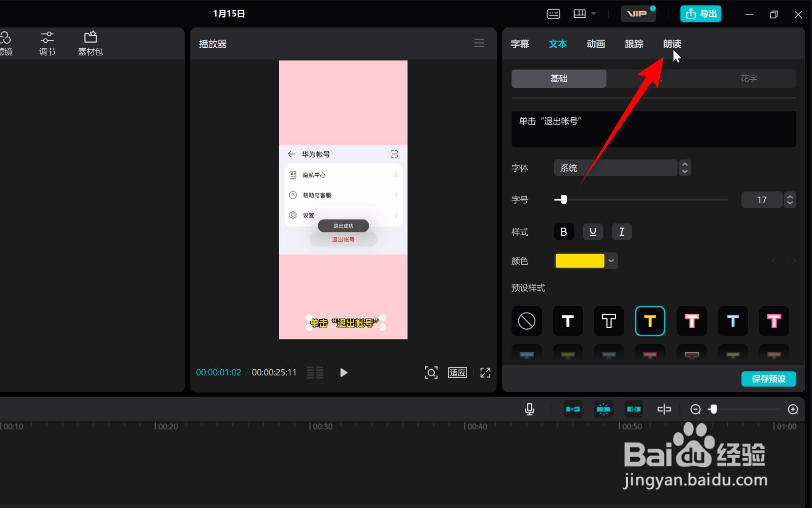
Task: Toggle the linkage icon in timeline toolbar
Action: (634, 409)
